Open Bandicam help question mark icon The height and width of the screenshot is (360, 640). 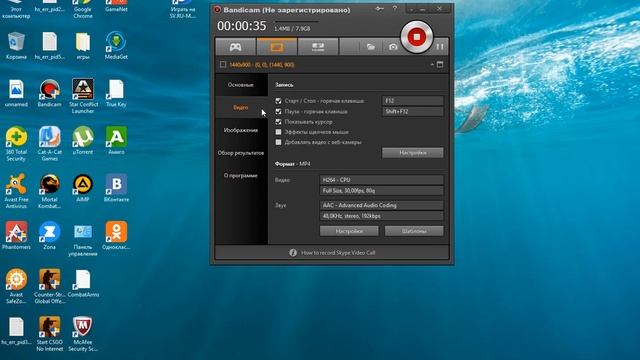pyautogui.click(x=394, y=9)
